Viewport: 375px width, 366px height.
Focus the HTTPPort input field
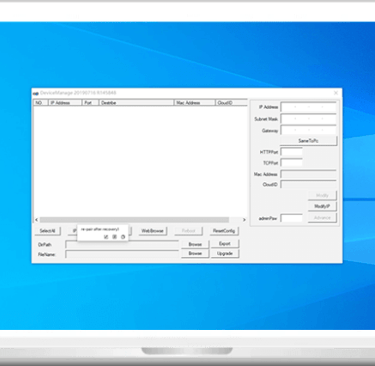[292, 152]
